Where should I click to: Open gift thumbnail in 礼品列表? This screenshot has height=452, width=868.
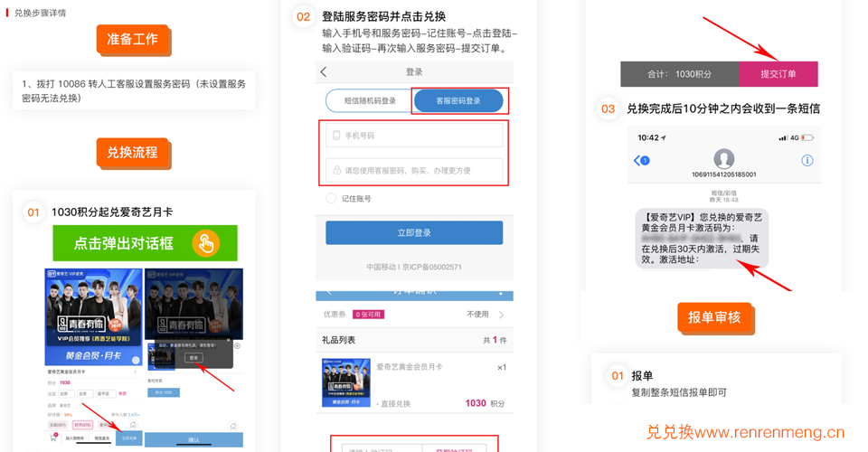pos(346,383)
